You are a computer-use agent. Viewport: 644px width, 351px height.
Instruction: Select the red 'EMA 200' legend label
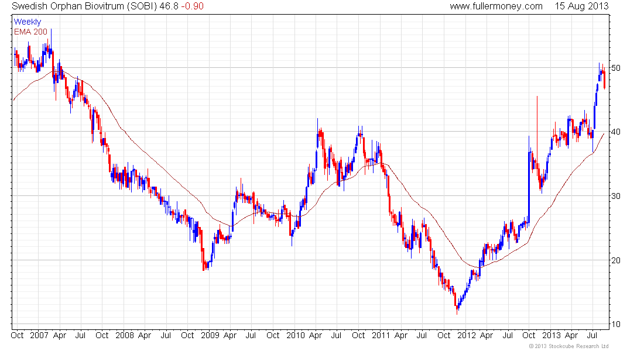click(30, 32)
